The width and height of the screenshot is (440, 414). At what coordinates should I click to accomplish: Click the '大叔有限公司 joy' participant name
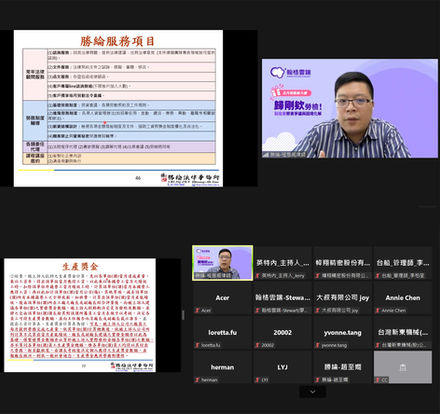(343, 298)
